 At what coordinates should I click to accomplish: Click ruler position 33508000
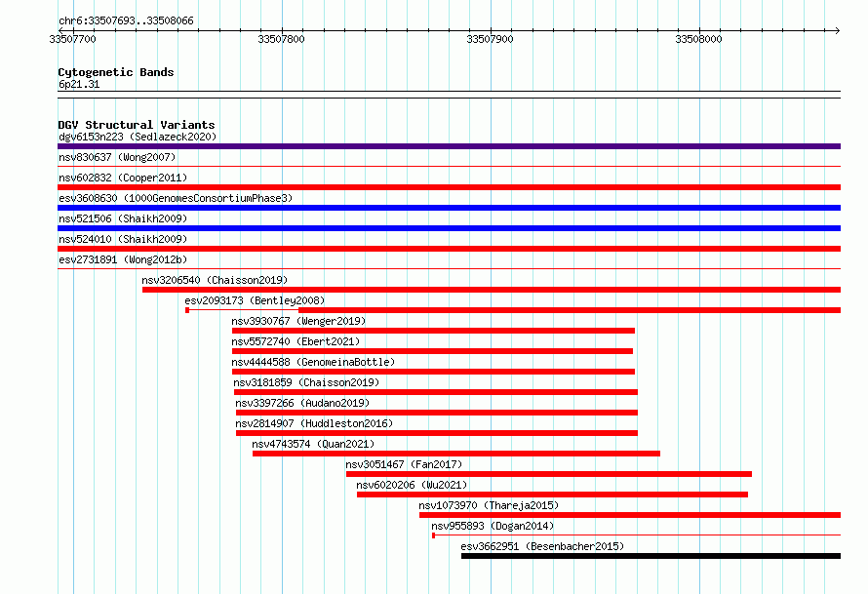point(698,39)
